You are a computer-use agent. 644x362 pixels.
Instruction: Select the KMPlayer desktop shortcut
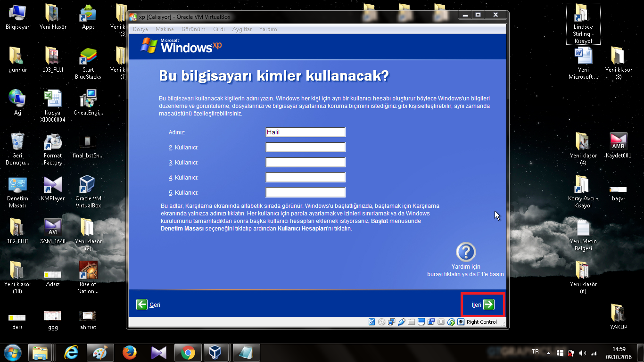coord(53,189)
